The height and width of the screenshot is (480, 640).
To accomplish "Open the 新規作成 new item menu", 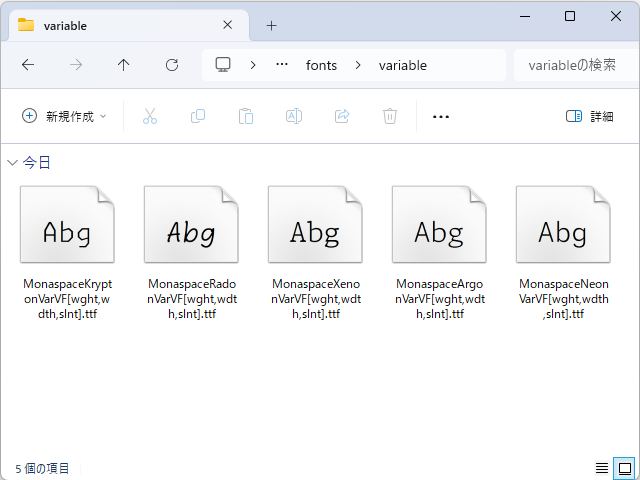I will (x=64, y=116).
